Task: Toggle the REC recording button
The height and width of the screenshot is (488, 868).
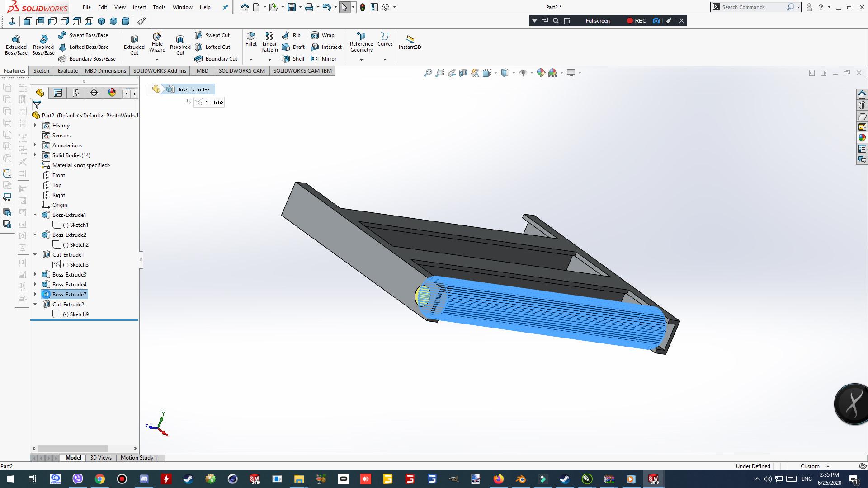Action: (637, 21)
